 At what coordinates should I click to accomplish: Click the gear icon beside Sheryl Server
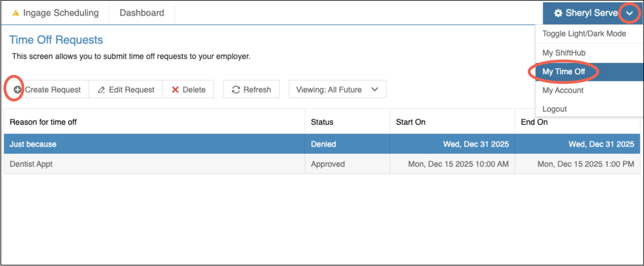click(558, 13)
